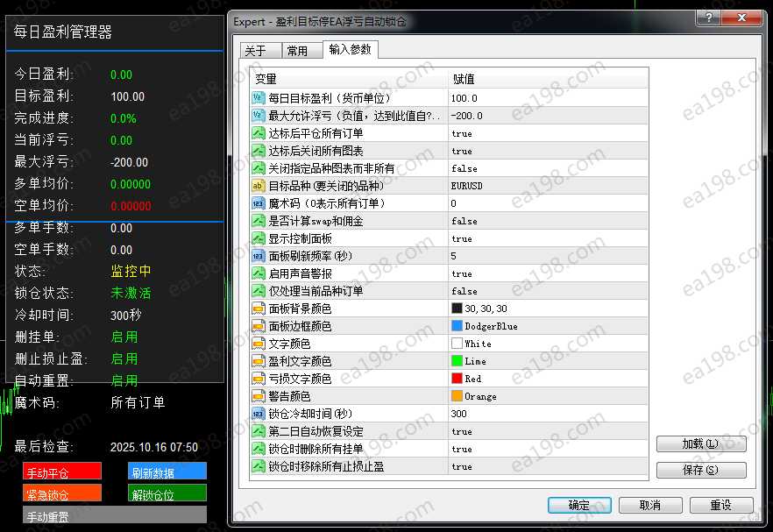Screen dimensions: 773x532
Task: Click the integer icon beside 魔术码 row
Action: [259, 203]
